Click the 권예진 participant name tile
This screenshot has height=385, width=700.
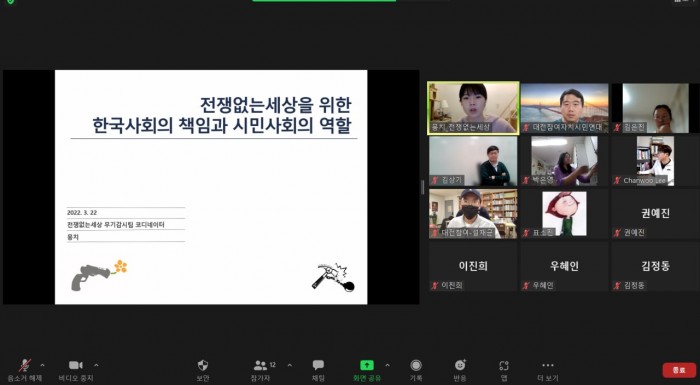point(655,213)
